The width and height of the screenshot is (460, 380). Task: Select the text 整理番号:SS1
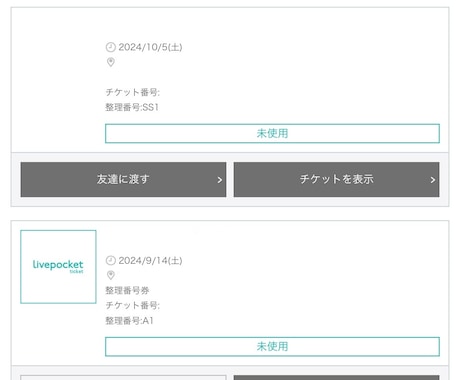pos(132,107)
